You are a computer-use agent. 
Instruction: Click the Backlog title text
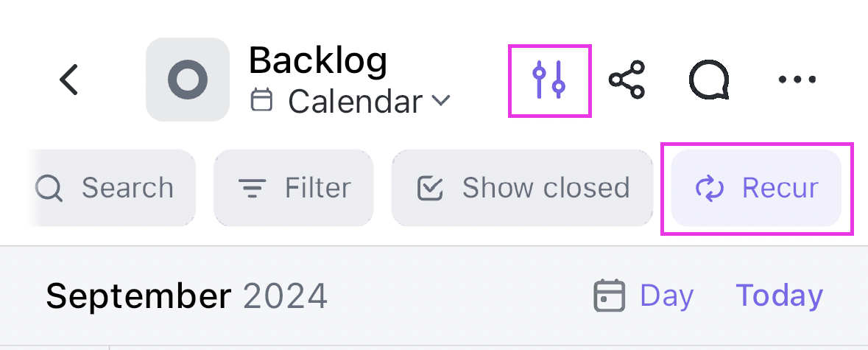pos(318,60)
